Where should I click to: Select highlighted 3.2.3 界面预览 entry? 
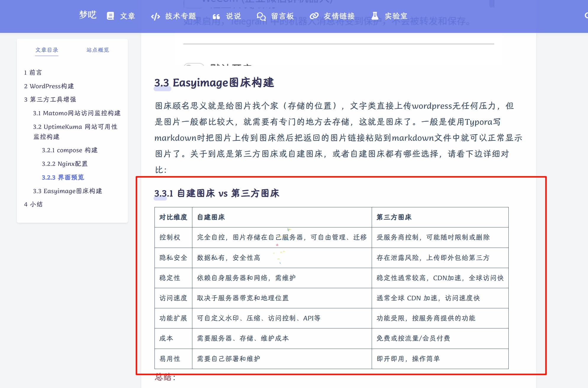[63, 177]
